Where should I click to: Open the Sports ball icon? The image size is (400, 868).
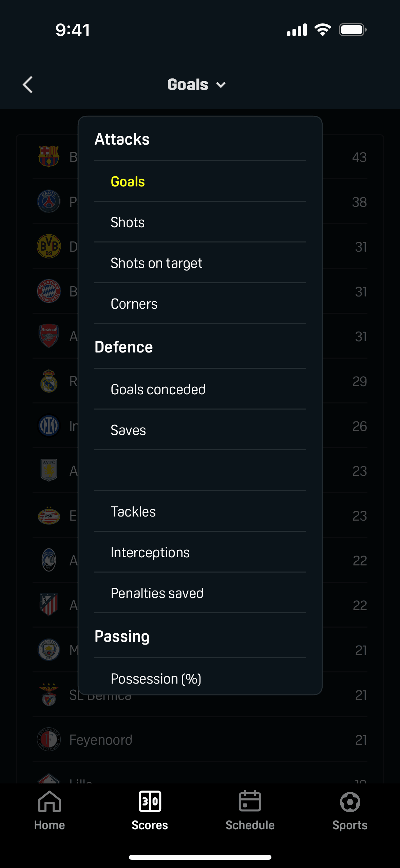(350, 802)
